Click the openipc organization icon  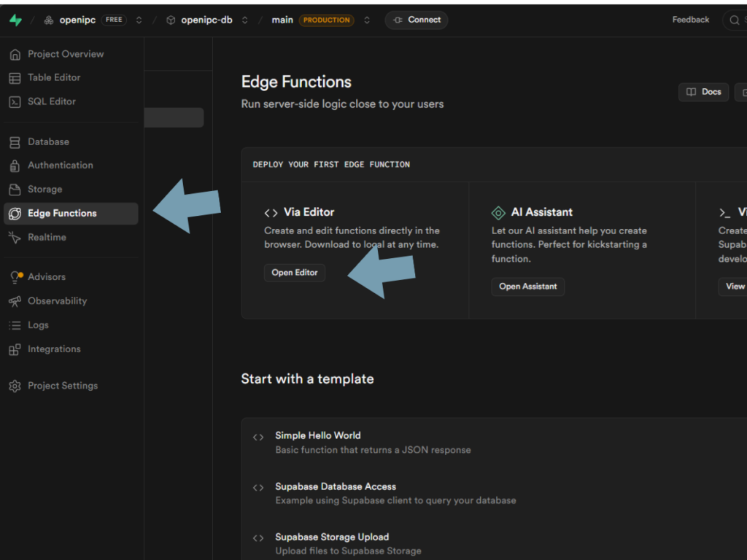49,20
